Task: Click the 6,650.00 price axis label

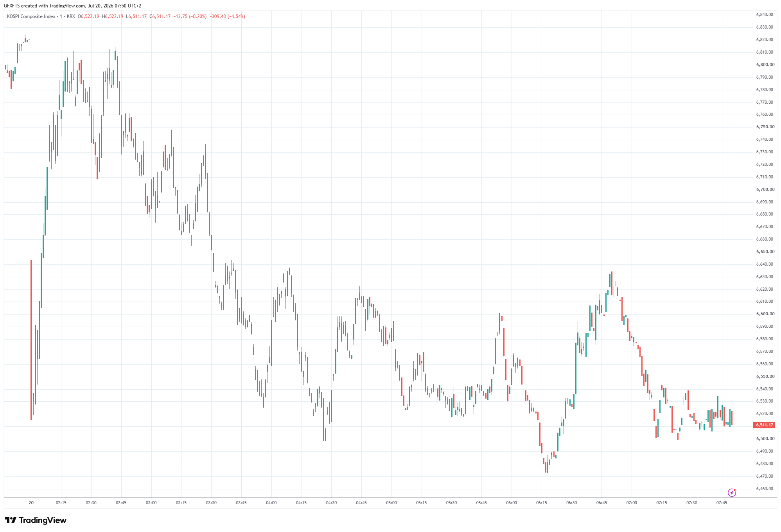Action: 765,252
